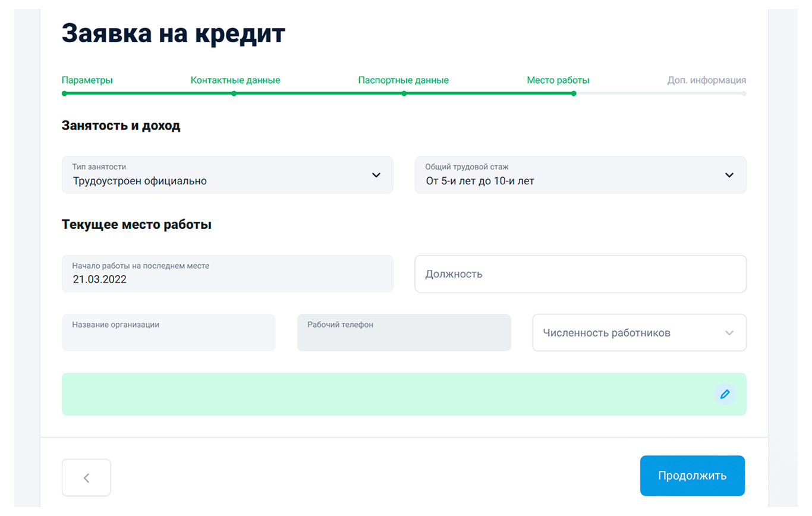Click the Должность input field
This screenshot has height=516, width=812.
[580, 274]
